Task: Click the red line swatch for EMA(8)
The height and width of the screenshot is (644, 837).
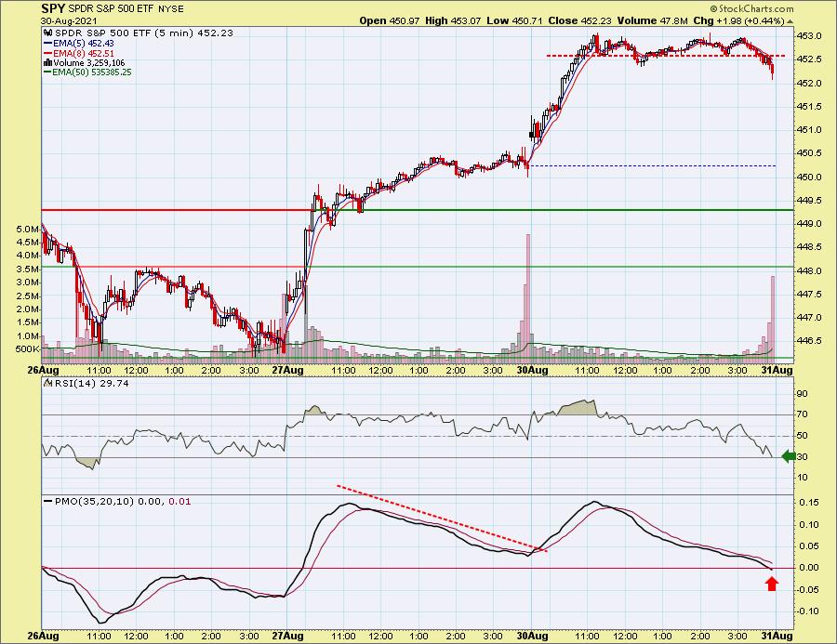Action: tap(48, 53)
